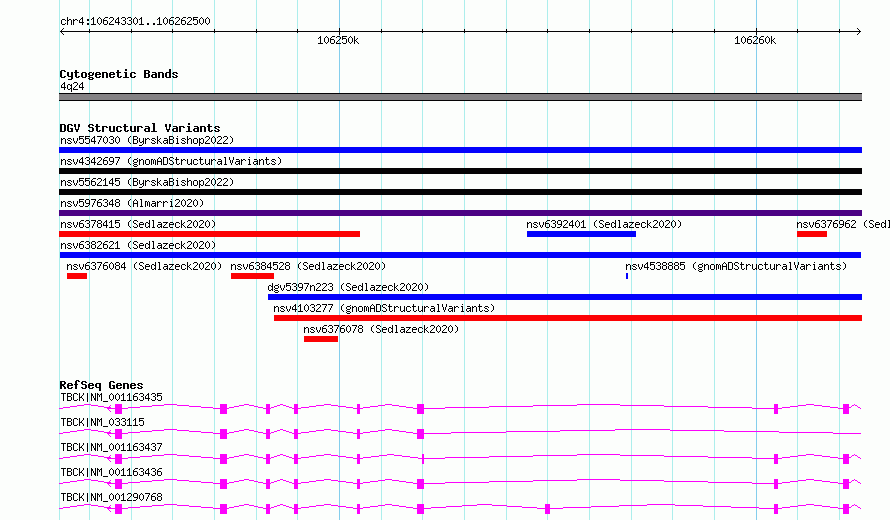This screenshot has height=520, width=890.
Task: Click the left arrowhead of the ruler
Action: (62, 32)
